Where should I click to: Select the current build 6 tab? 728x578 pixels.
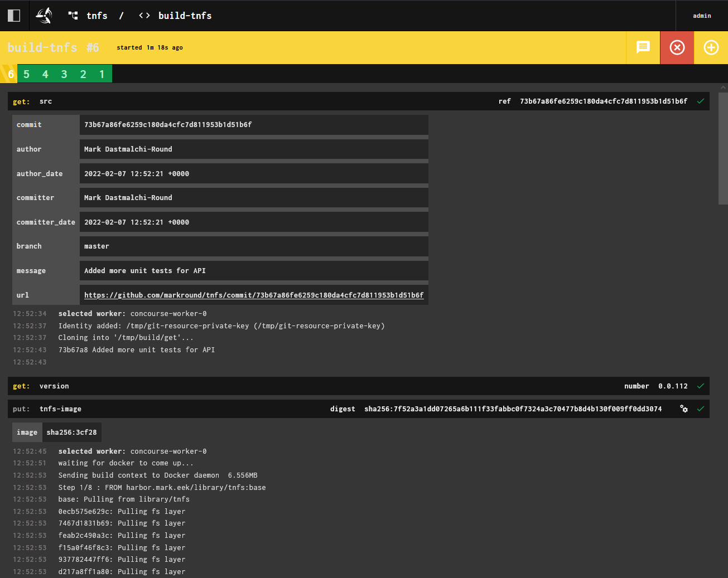pyautogui.click(x=10, y=74)
